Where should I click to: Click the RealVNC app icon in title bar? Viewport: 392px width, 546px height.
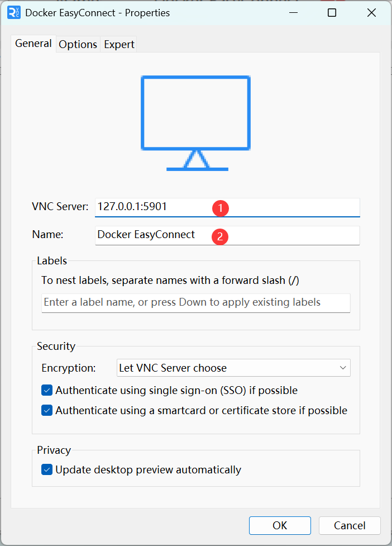pos(14,13)
